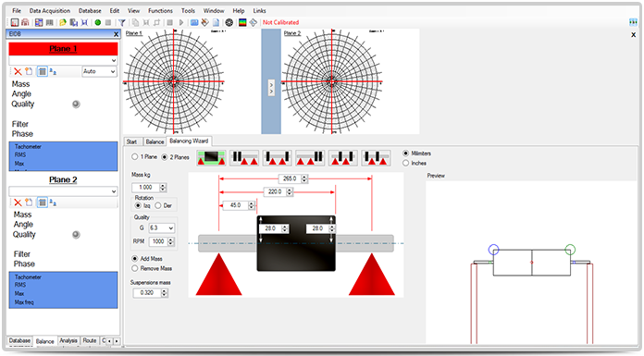Toggle the table grid icon under Plane 1

[x=42, y=71]
